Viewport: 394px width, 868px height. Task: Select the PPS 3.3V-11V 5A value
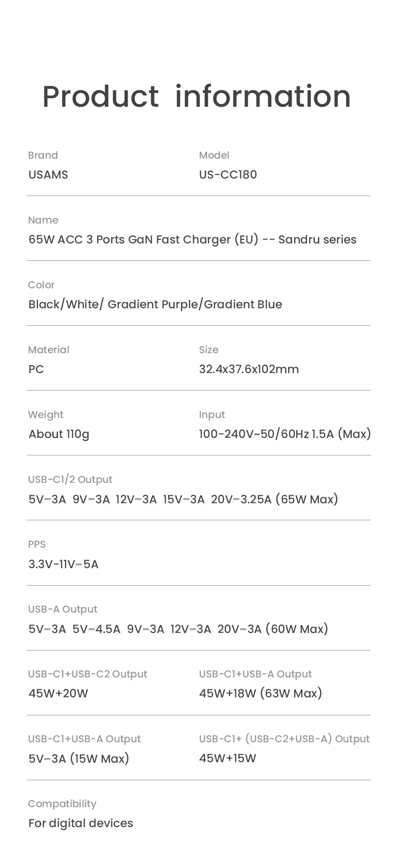coord(63,564)
